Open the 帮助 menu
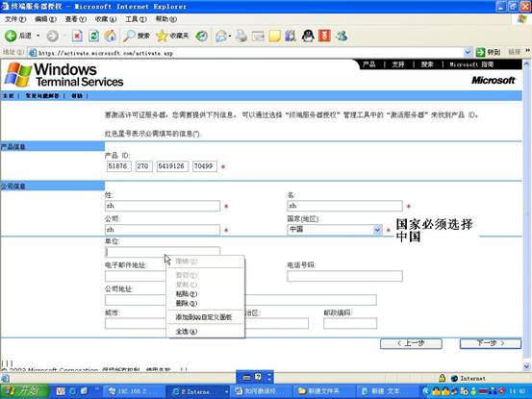The image size is (532, 399). [x=165, y=19]
